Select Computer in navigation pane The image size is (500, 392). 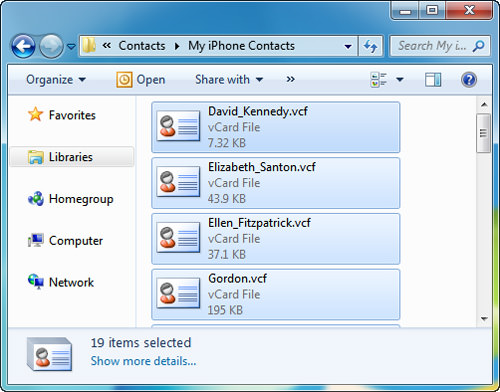76,241
